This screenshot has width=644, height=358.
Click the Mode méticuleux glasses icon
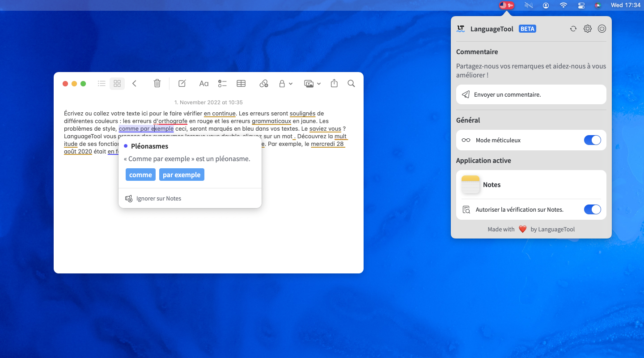pyautogui.click(x=466, y=140)
